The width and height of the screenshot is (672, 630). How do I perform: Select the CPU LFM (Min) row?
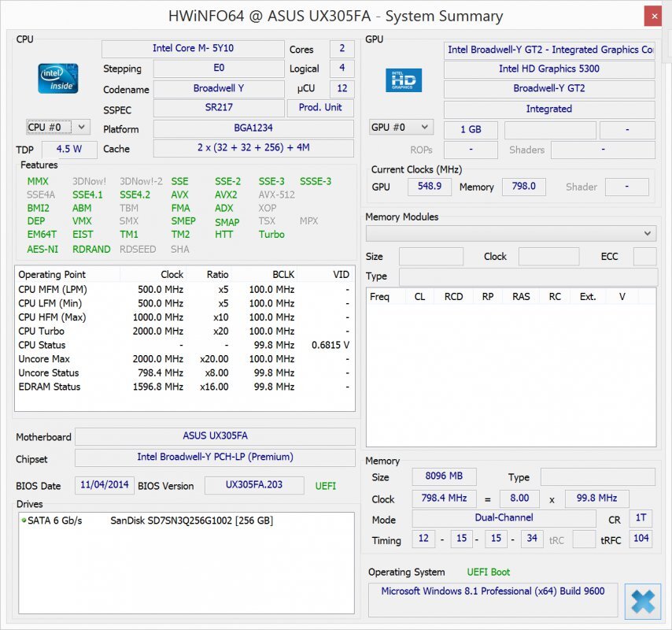tap(185, 303)
